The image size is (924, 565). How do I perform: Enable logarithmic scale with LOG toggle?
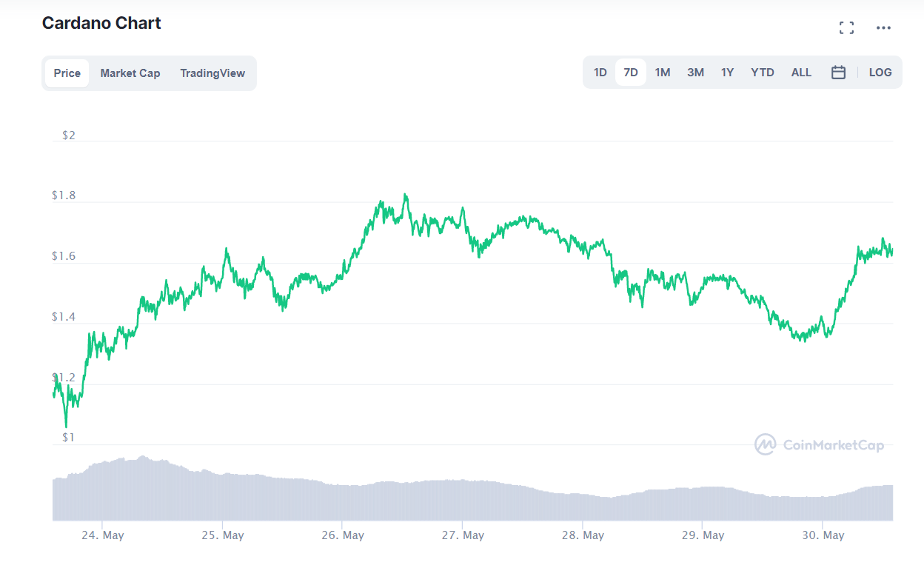click(x=880, y=72)
